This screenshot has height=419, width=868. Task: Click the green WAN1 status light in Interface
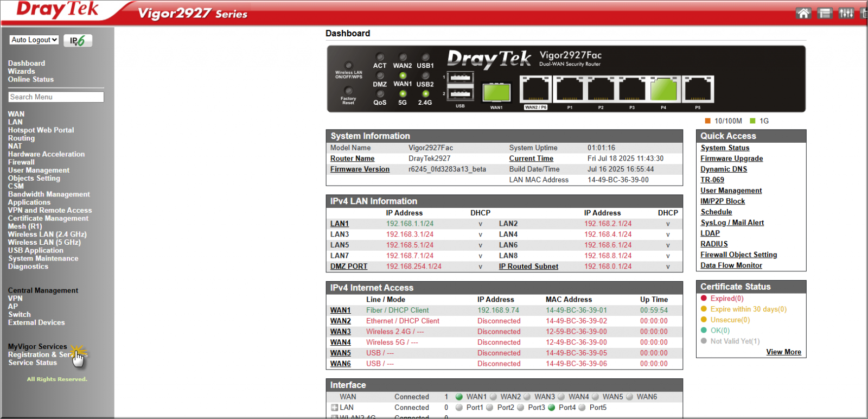tap(459, 397)
